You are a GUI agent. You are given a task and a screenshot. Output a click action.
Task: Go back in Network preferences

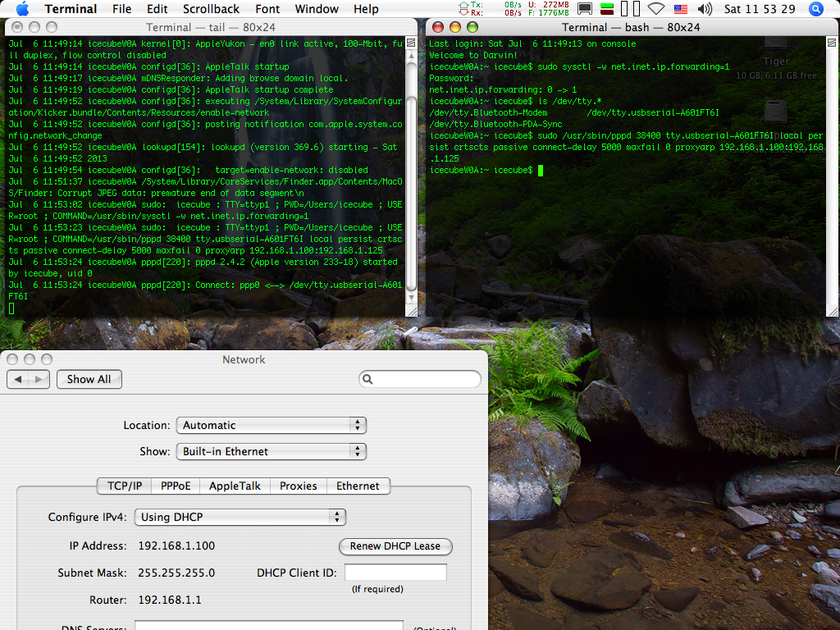pos(18,379)
